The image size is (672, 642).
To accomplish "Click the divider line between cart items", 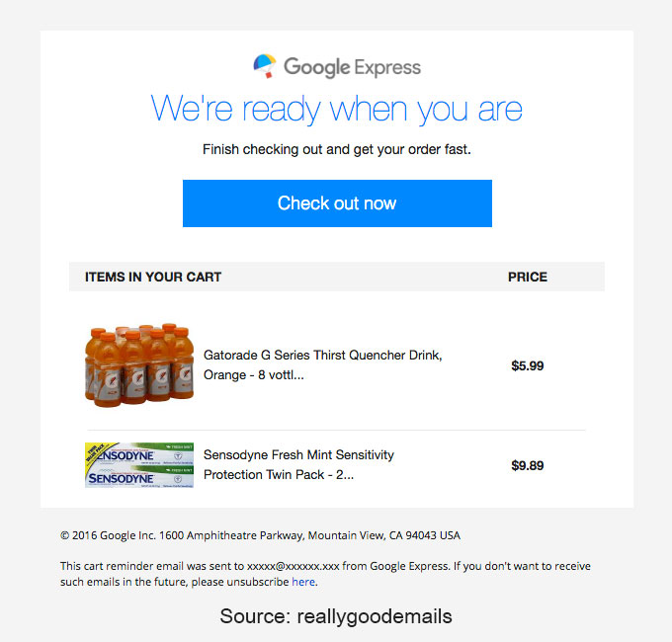I will tap(336, 430).
